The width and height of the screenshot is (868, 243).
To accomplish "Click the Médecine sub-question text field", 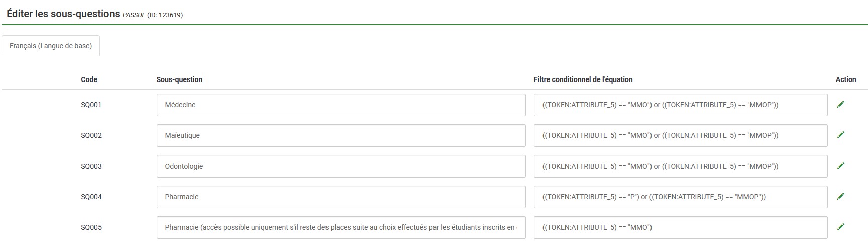I will (x=341, y=105).
